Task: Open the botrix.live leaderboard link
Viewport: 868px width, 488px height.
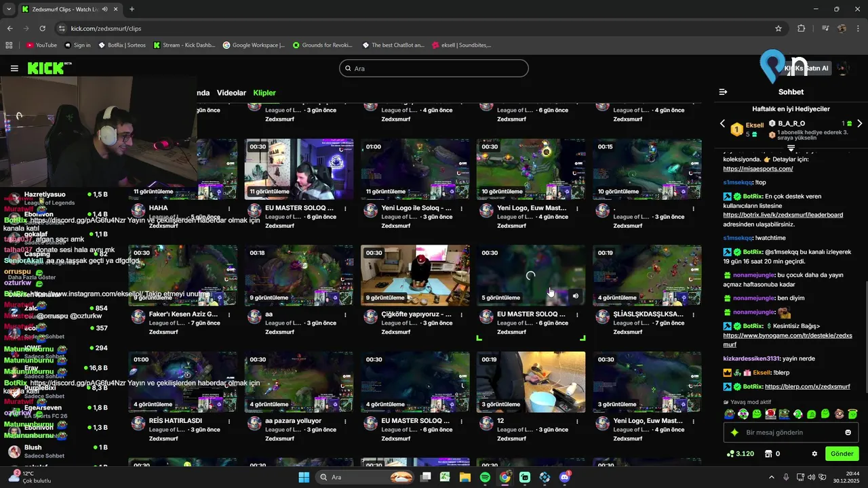Action: click(783, 215)
